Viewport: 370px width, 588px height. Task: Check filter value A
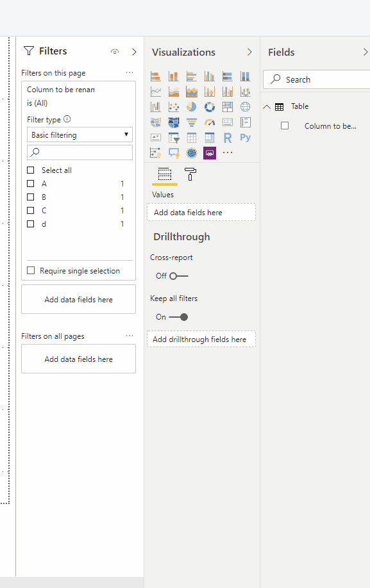click(x=31, y=184)
